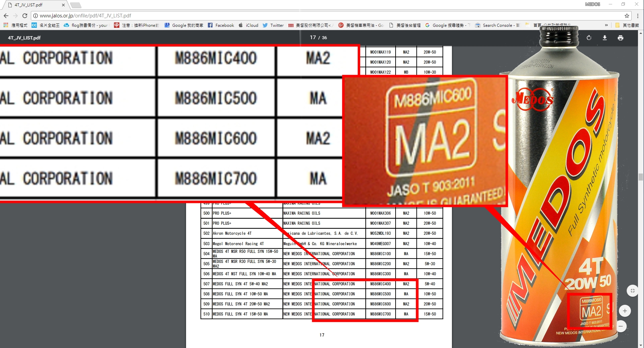This screenshot has width=644, height=348.
Task: Click row number 503 in the table
Action: click(x=207, y=244)
